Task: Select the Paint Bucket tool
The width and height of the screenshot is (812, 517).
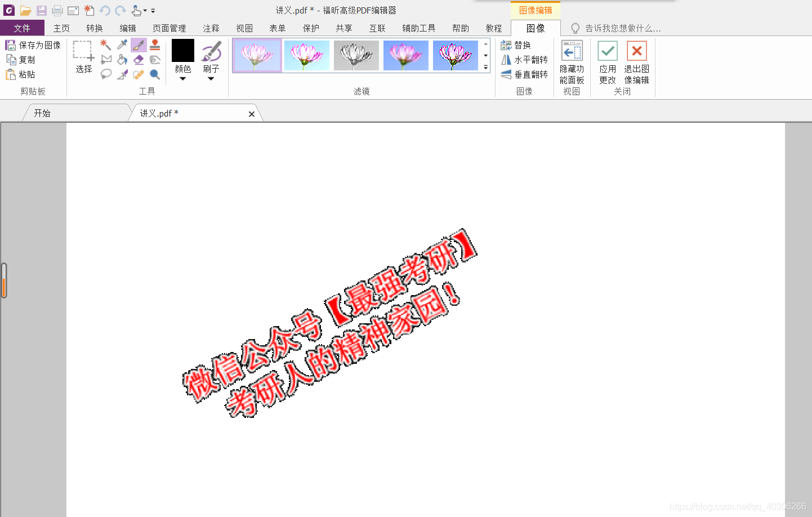Action: pyautogui.click(x=122, y=59)
